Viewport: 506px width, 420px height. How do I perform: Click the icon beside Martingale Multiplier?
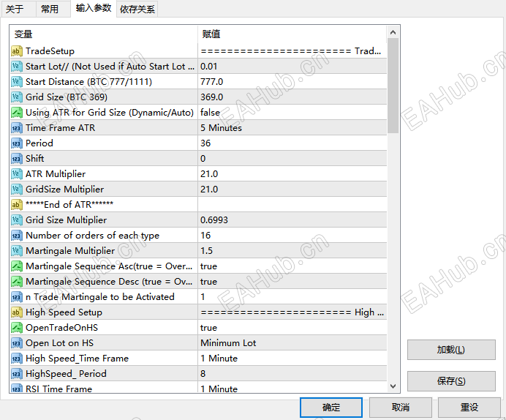[17, 251]
